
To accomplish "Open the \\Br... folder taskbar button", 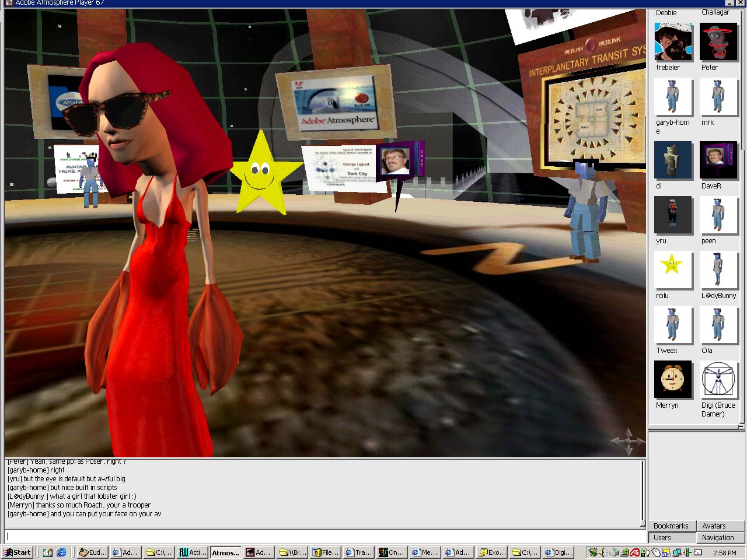I will [x=292, y=552].
